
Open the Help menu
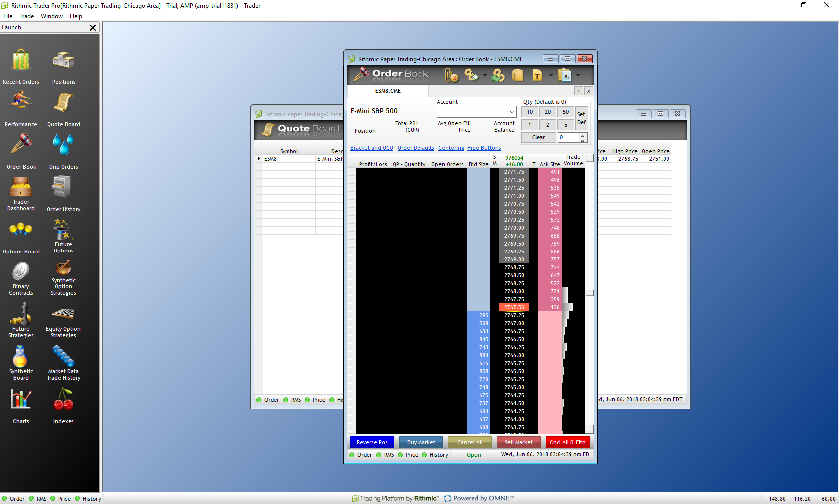click(x=76, y=16)
